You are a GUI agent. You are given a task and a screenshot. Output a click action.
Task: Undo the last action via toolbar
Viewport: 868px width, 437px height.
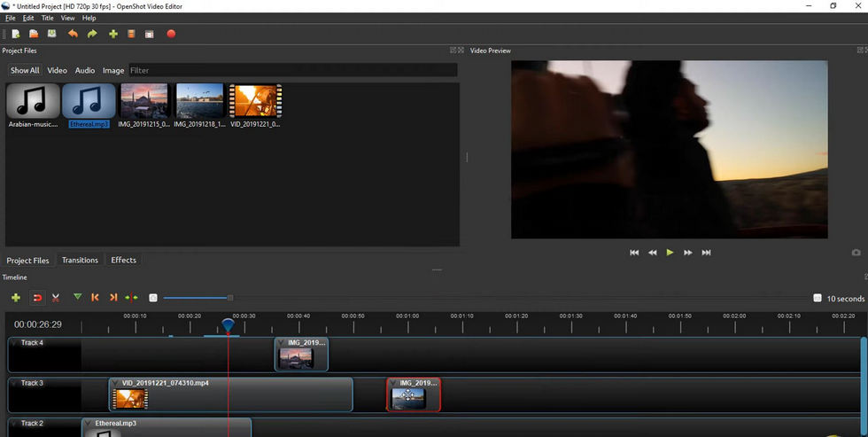(73, 35)
